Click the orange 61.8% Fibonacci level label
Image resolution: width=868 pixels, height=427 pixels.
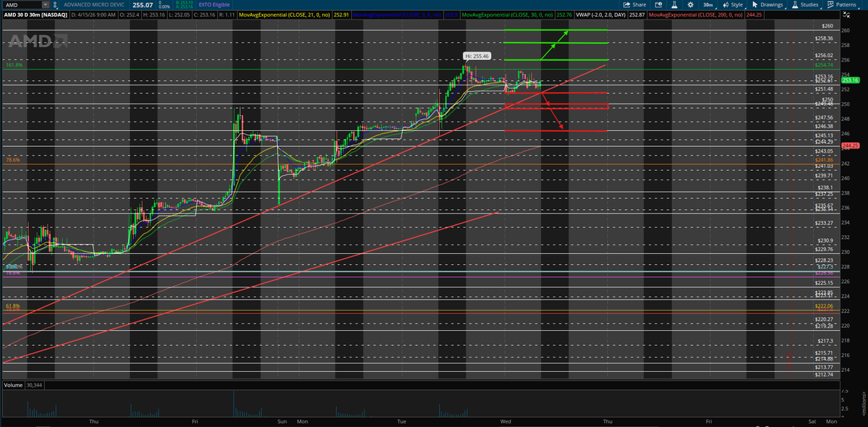[x=12, y=306]
